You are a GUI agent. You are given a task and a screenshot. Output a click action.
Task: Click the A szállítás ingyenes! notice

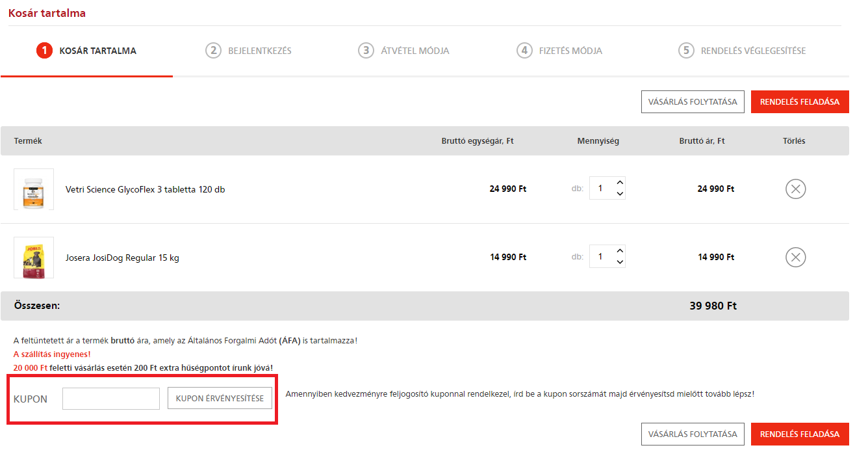pyautogui.click(x=52, y=354)
